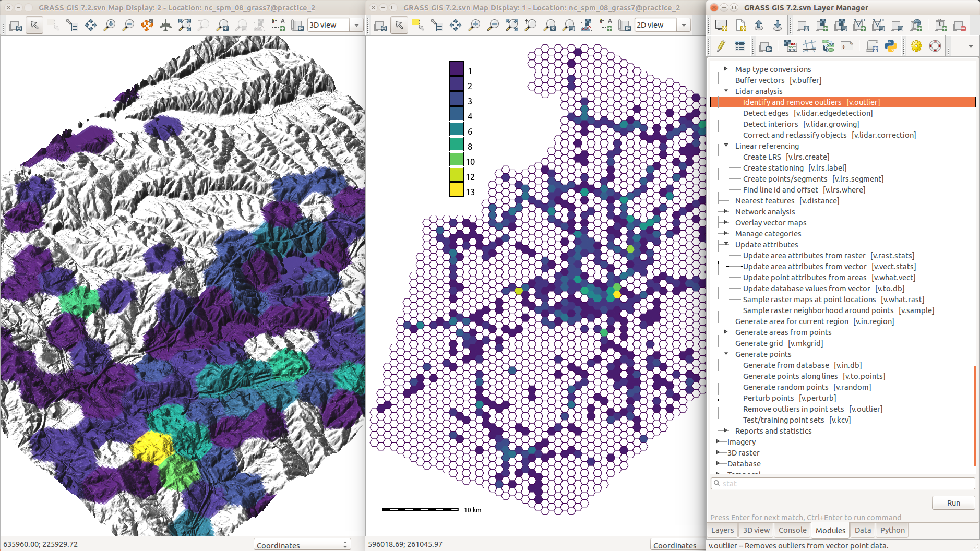Switch to the Console tab
The width and height of the screenshot is (980, 551).
point(792,530)
